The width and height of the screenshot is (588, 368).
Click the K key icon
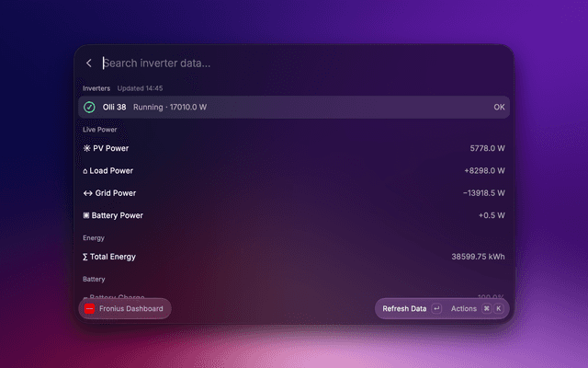498,309
